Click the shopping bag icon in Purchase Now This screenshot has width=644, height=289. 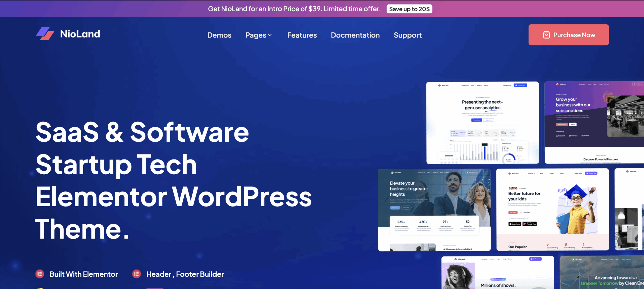click(546, 35)
